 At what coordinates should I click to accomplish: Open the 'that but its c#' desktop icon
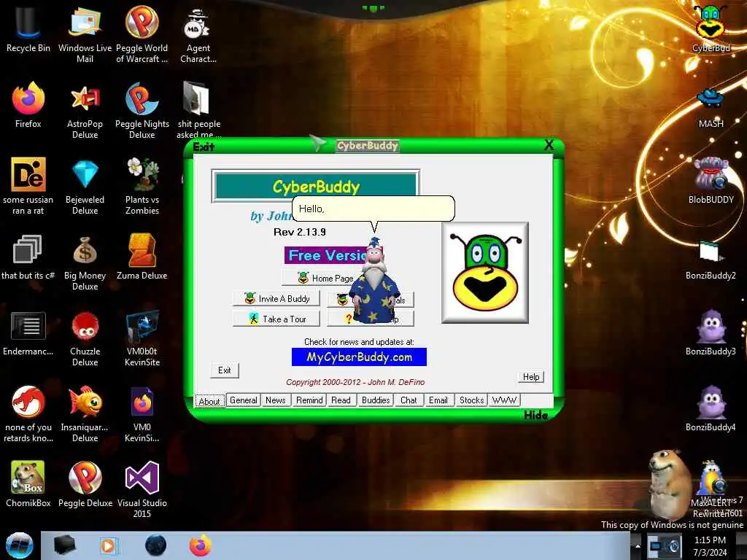(x=28, y=257)
